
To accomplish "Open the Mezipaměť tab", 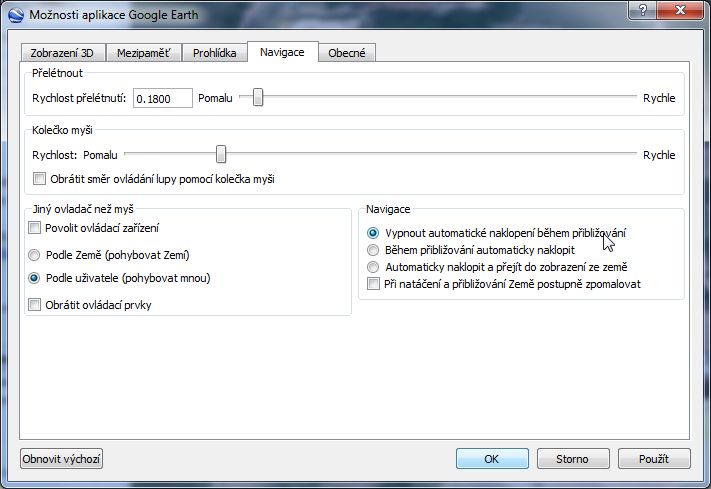I will (x=144, y=53).
